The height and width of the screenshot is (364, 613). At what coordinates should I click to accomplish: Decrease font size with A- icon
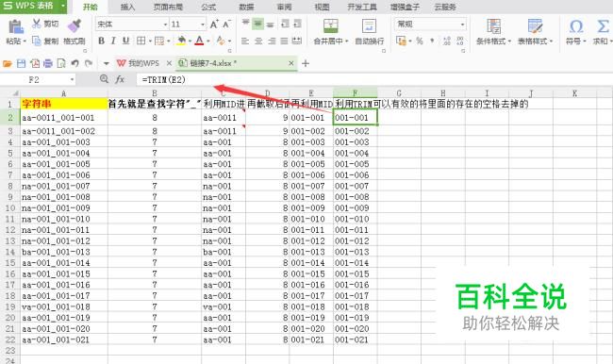coord(226,25)
